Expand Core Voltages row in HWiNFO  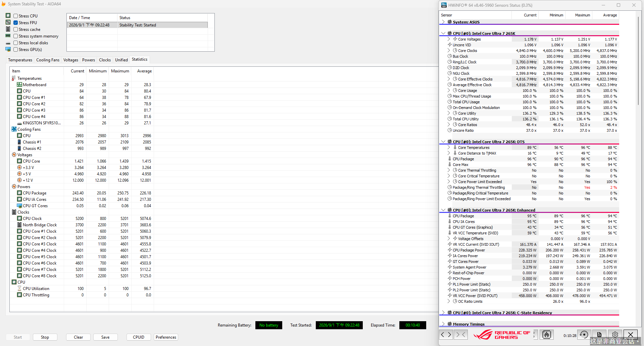(449, 39)
